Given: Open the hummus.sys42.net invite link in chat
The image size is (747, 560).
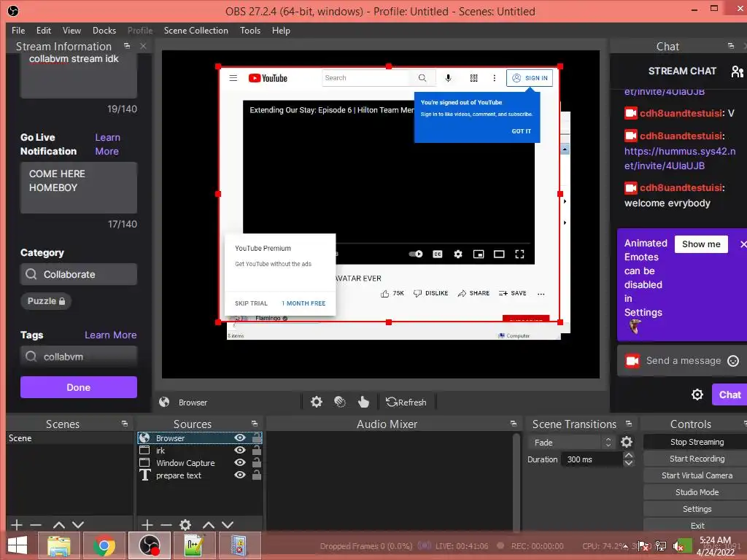Looking at the screenshot, I should [x=680, y=158].
